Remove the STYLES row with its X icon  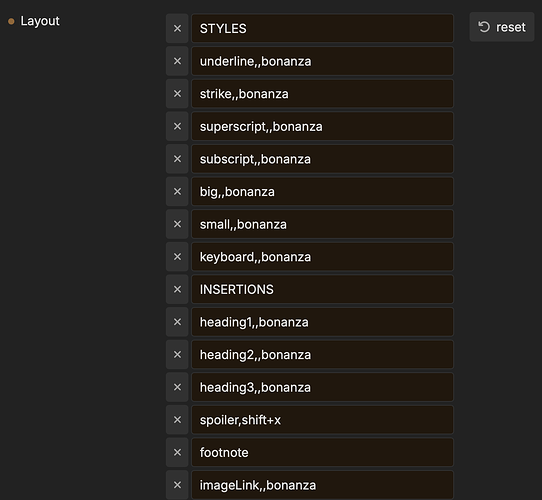pyautogui.click(x=177, y=28)
